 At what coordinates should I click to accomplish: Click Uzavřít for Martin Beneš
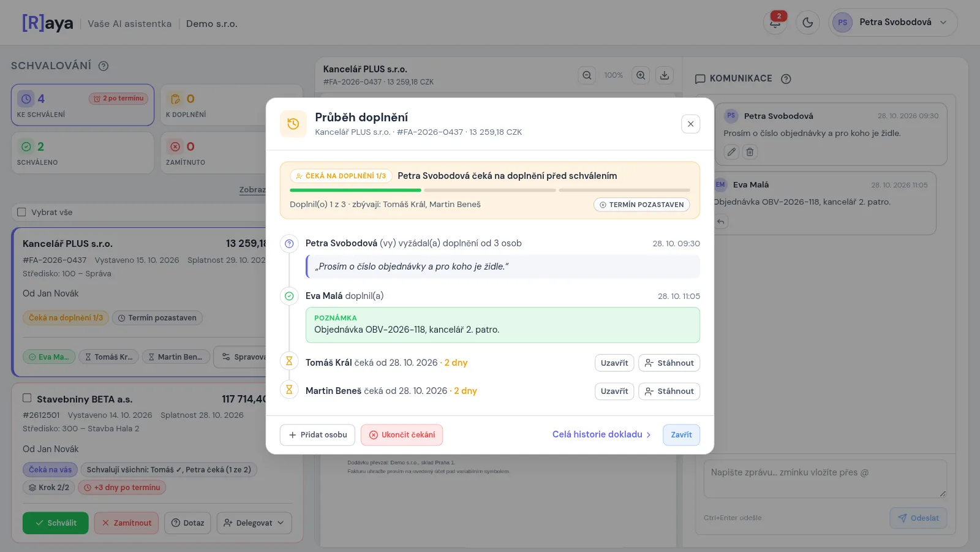point(614,391)
